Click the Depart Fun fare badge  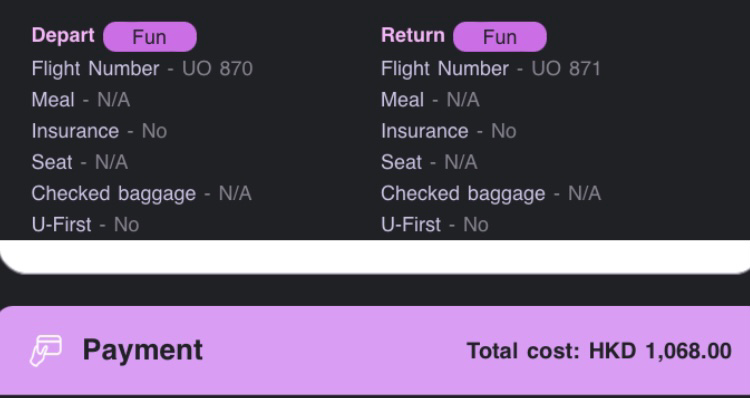(150, 37)
